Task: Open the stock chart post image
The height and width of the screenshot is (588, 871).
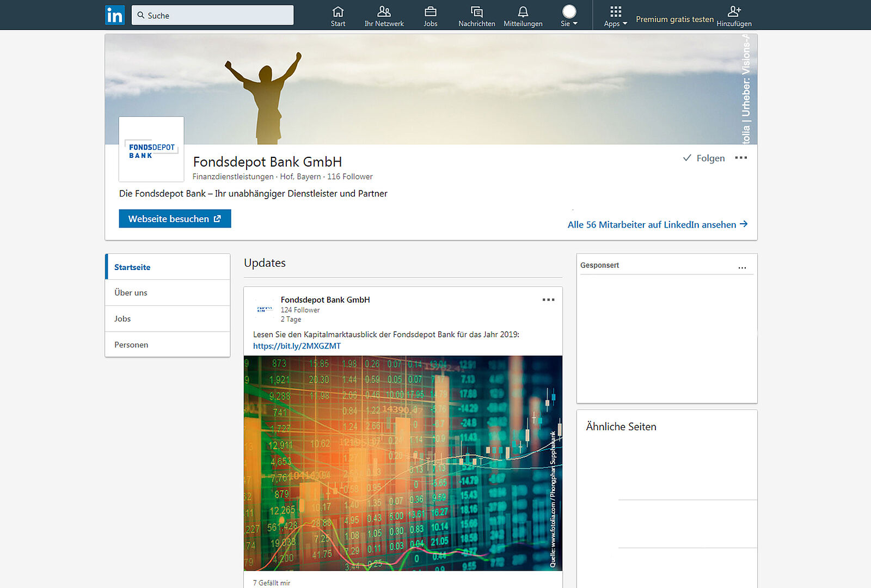Action: 403,463
